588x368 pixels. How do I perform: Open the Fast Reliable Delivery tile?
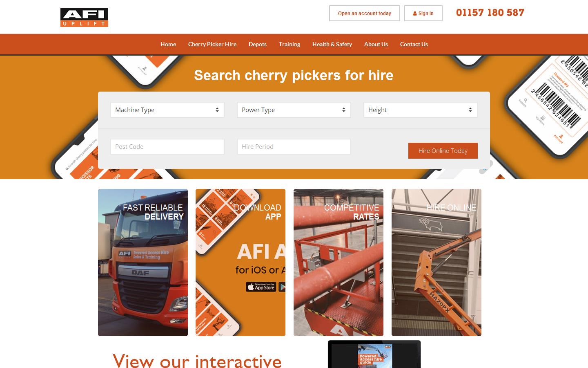[143, 263]
